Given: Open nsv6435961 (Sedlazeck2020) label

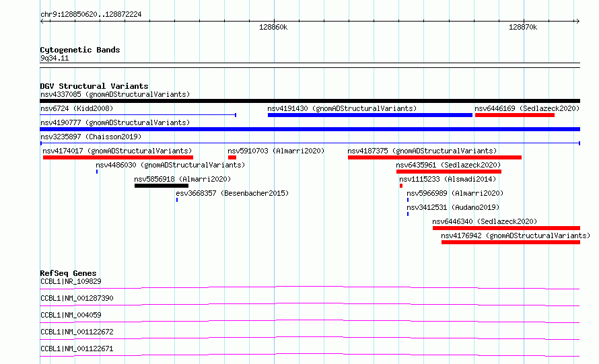Looking at the screenshot, I should pos(448,165).
